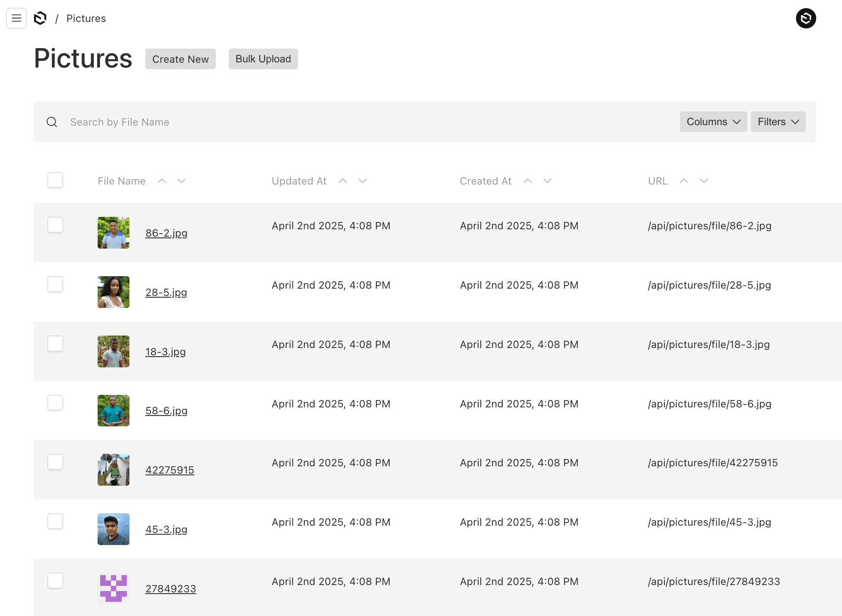Open the account avatar icon

click(x=806, y=18)
